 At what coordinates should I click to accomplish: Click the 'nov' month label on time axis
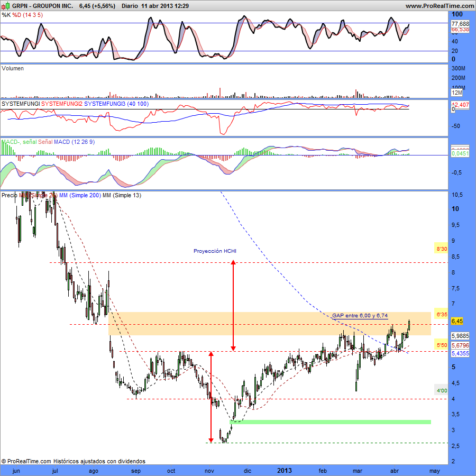[x=209, y=471]
